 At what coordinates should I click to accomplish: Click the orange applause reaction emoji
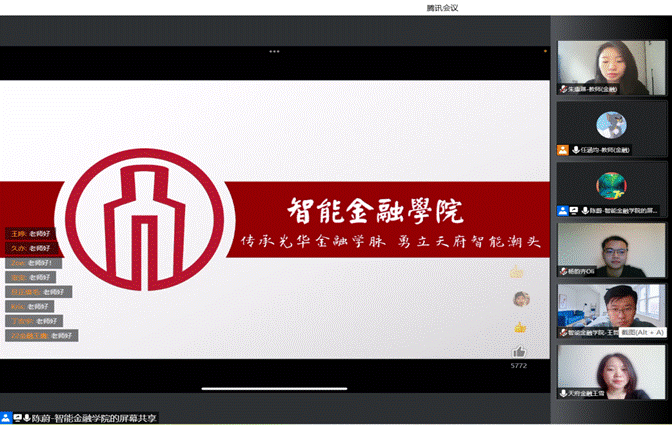[x=520, y=328]
